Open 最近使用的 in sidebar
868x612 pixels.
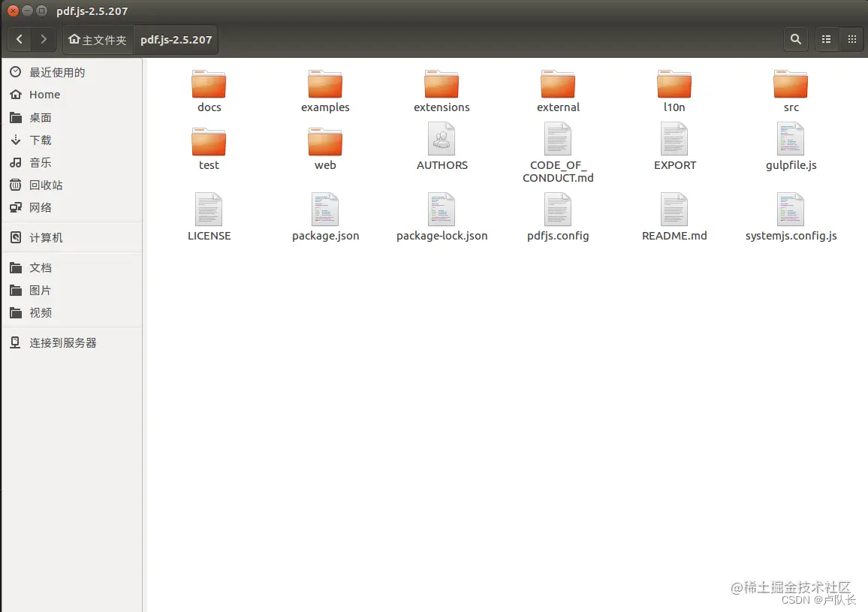pos(72,73)
